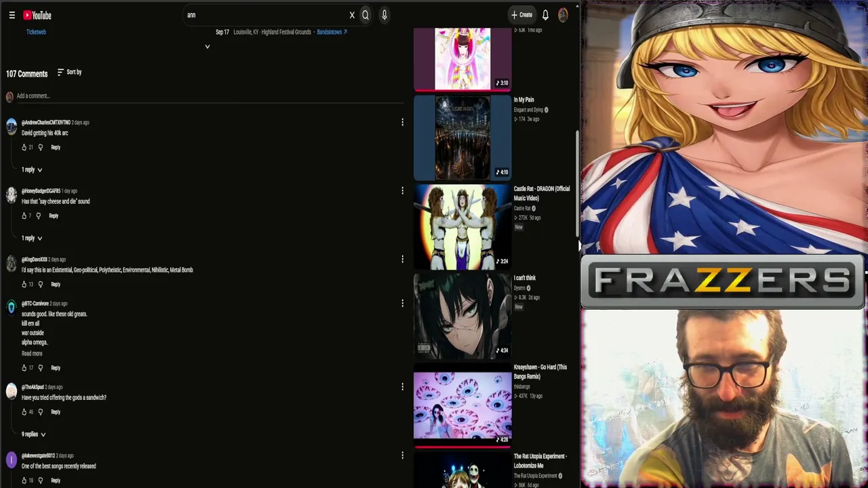Like KingDavo's Metal Bomb comment
Image resolution: width=868 pixels, height=488 pixels.
pyautogui.click(x=24, y=284)
